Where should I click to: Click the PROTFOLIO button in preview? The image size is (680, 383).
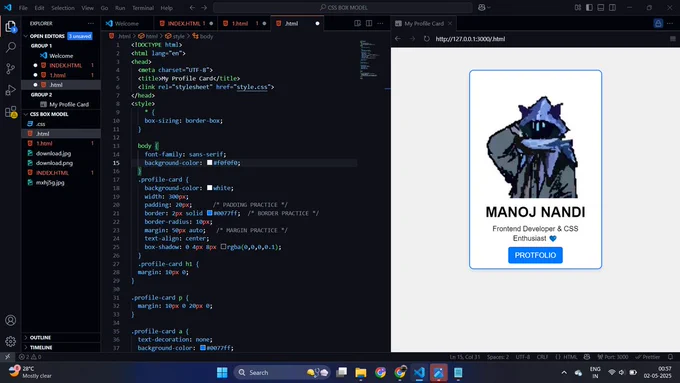535,255
